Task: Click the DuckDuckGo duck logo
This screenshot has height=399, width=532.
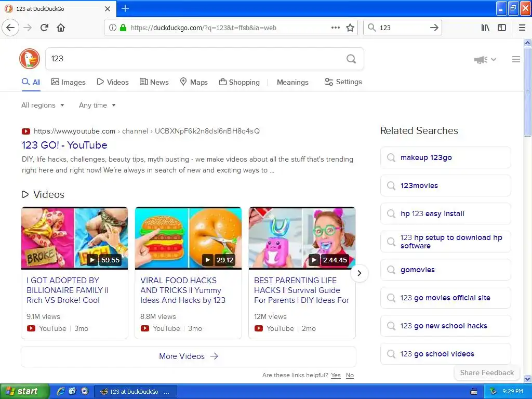Action: (x=30, y=59)
